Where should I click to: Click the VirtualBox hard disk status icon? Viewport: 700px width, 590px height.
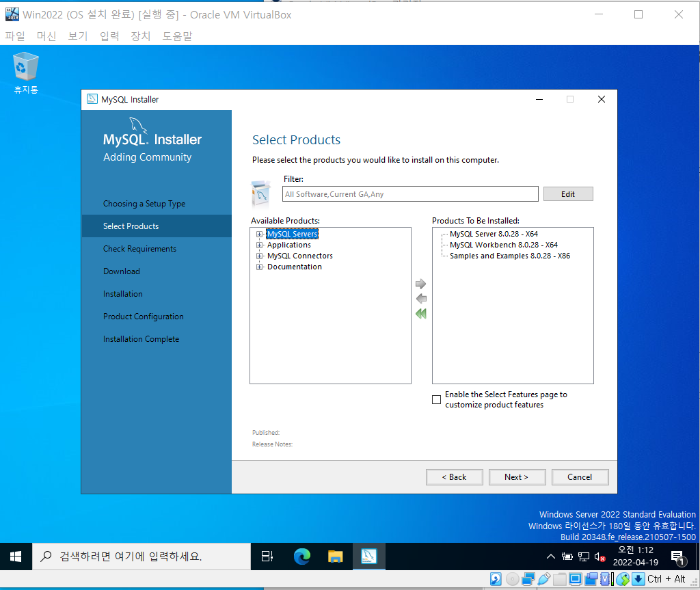click(x=496, y=579)
